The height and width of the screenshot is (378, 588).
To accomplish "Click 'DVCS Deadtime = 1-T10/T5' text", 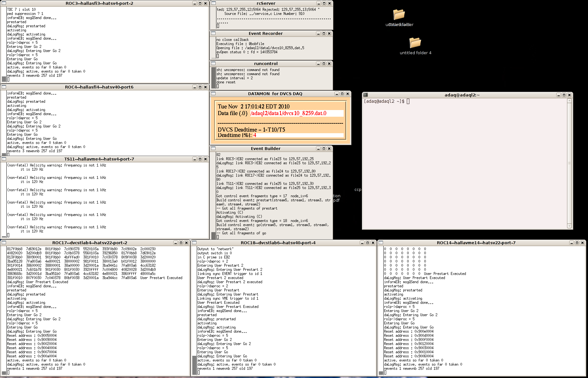I will click(x=251, y=129).
